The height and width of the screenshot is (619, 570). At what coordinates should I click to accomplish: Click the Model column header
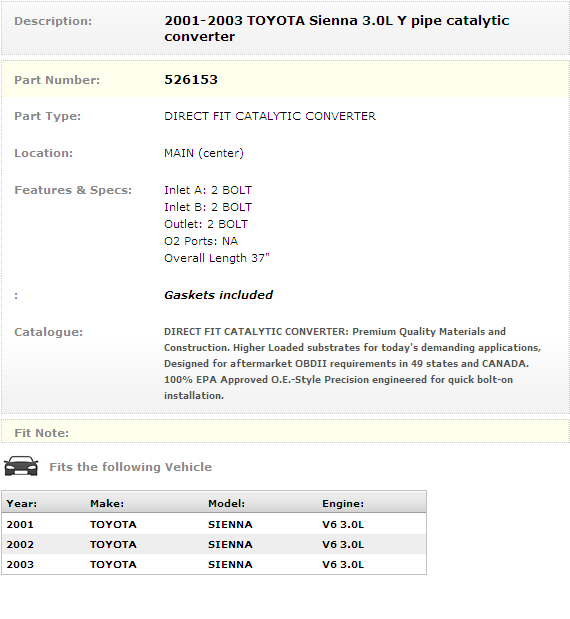[227, 503]
